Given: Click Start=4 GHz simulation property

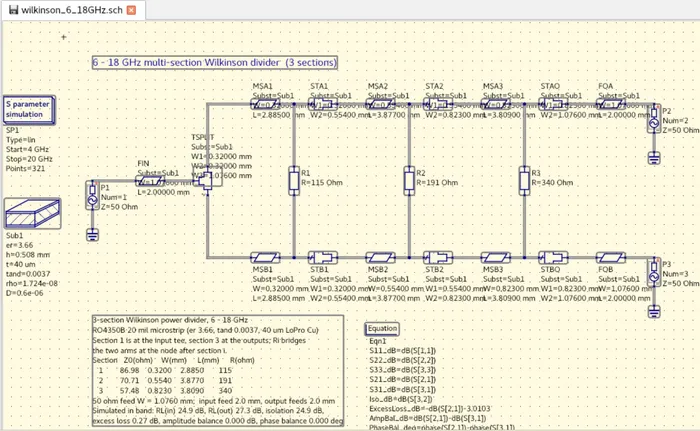Looking at the screenshot, I should (x=27, y=149).
